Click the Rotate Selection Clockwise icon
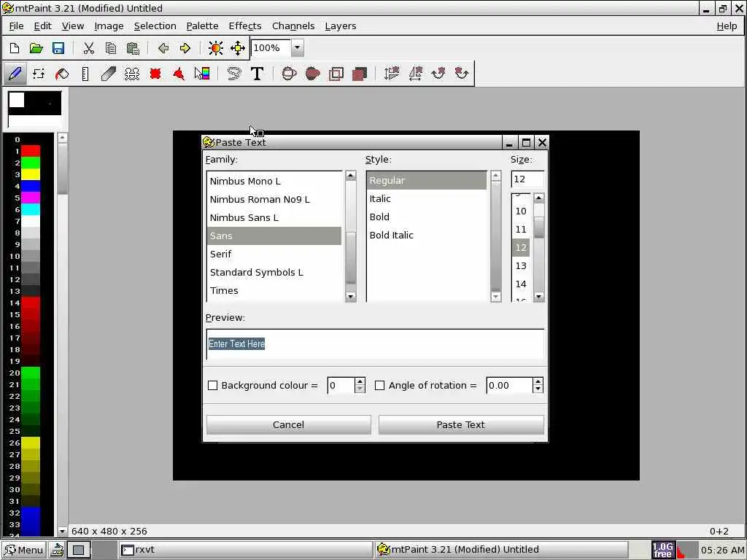Screen dimensions: 747x560 438,74
